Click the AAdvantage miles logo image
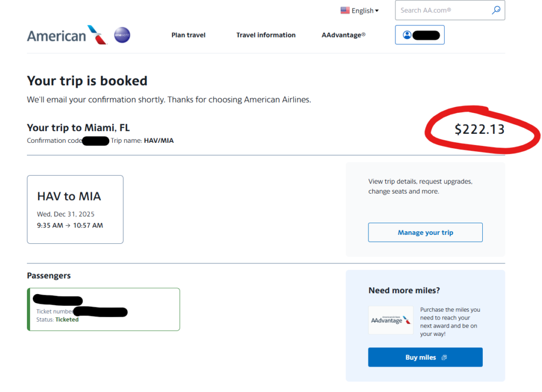 391,320
